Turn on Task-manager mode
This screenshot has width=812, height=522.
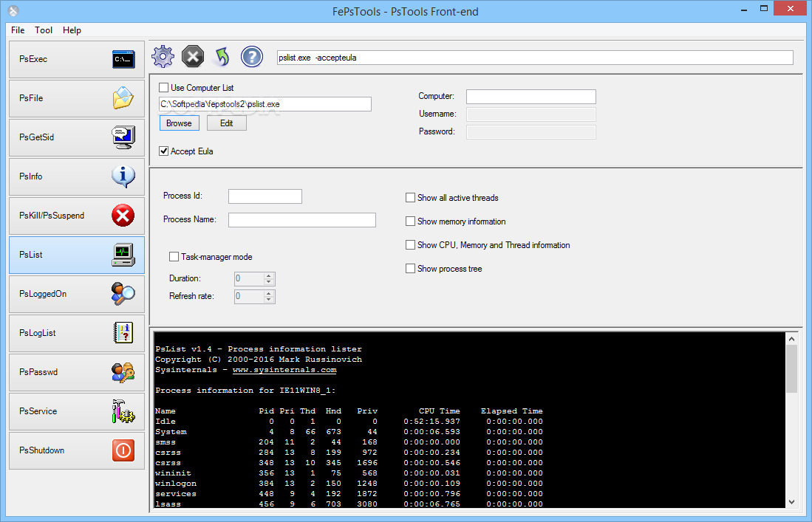pyautogui.click(x=174, y=257)
